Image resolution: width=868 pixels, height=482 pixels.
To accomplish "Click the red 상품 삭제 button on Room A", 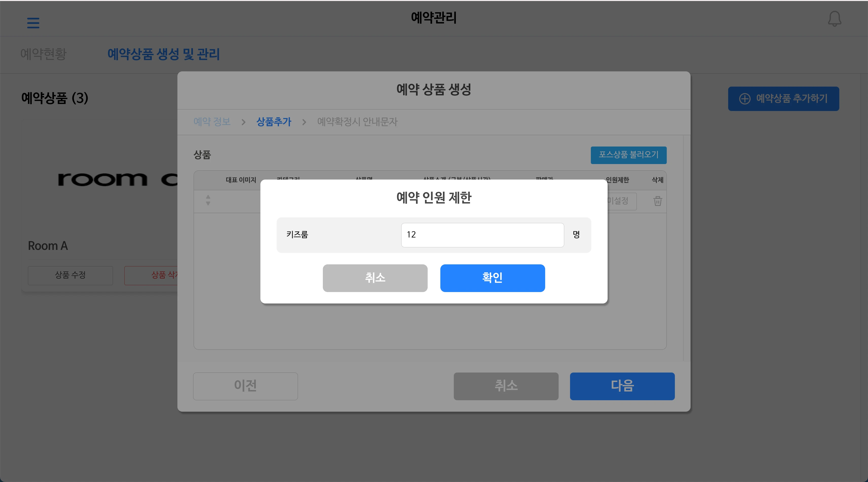I will 151,275.
